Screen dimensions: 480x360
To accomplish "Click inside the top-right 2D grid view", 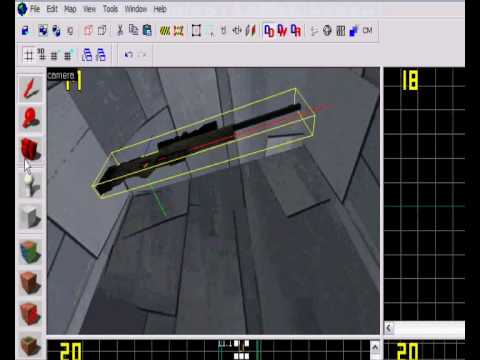I will (424, 193).
